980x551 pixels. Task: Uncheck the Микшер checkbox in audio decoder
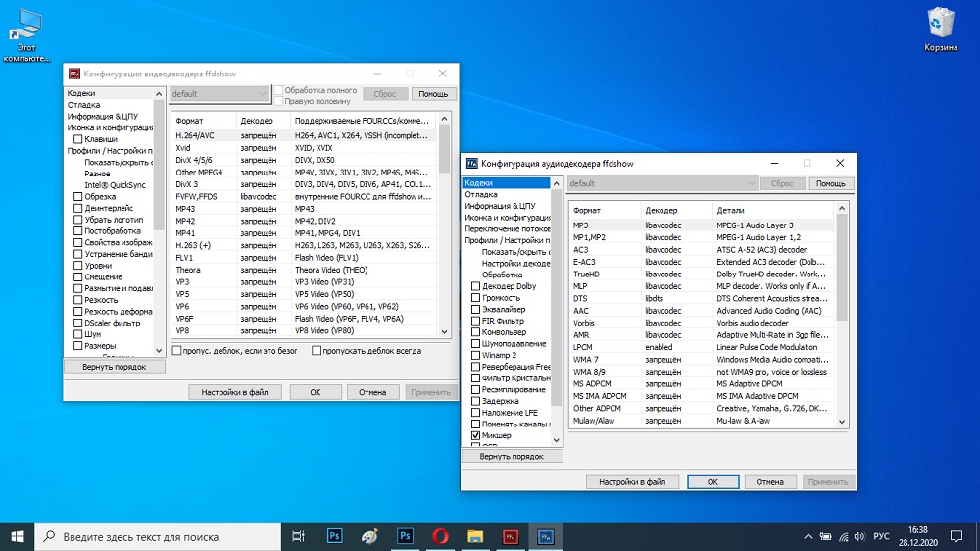476,435
